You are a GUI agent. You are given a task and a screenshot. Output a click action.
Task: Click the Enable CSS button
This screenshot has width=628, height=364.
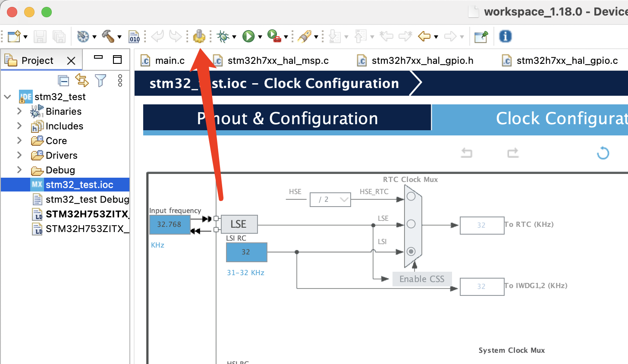[422, 279]
